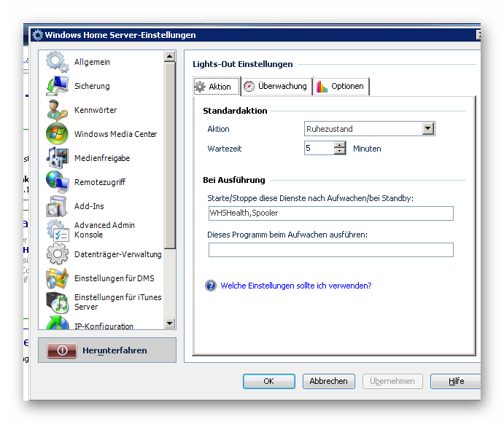The image size is (504, 424).
Task: Select the Windows Media Center text entry
Action: (x=115, y=134)
